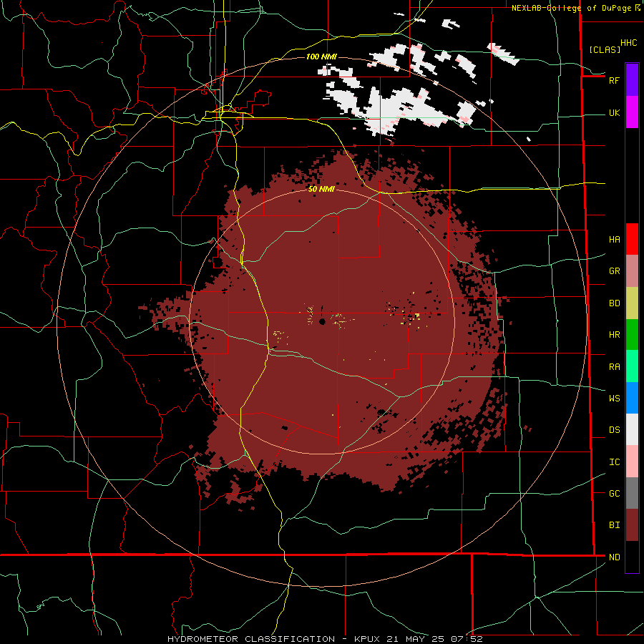Screen dimensions: 644x644
Task: Click the BD legend label
Action: (x=614, y=303)
